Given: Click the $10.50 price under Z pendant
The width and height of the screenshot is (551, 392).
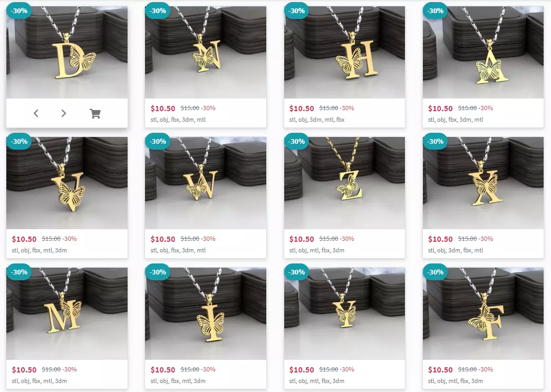Looking at the screenshot, I should tap(302, 239).
